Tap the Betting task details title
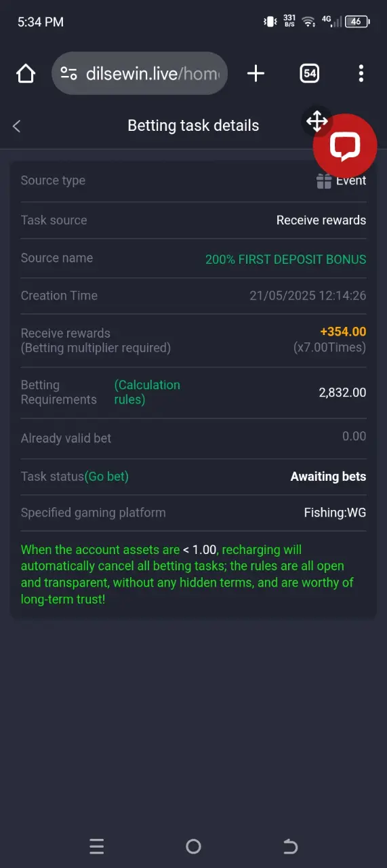Image resolution: width=387 pixels, height=868 pixels. coord(193,126)
